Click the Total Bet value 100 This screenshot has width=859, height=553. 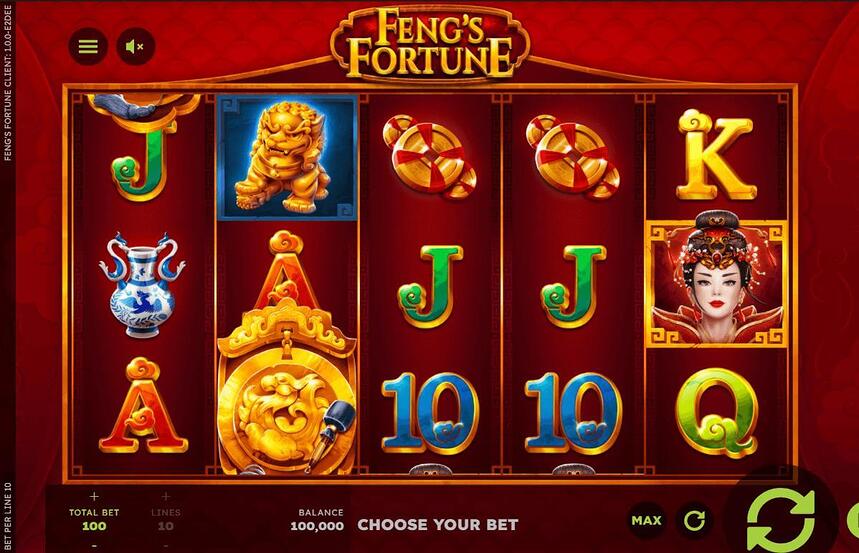point(94,526)
